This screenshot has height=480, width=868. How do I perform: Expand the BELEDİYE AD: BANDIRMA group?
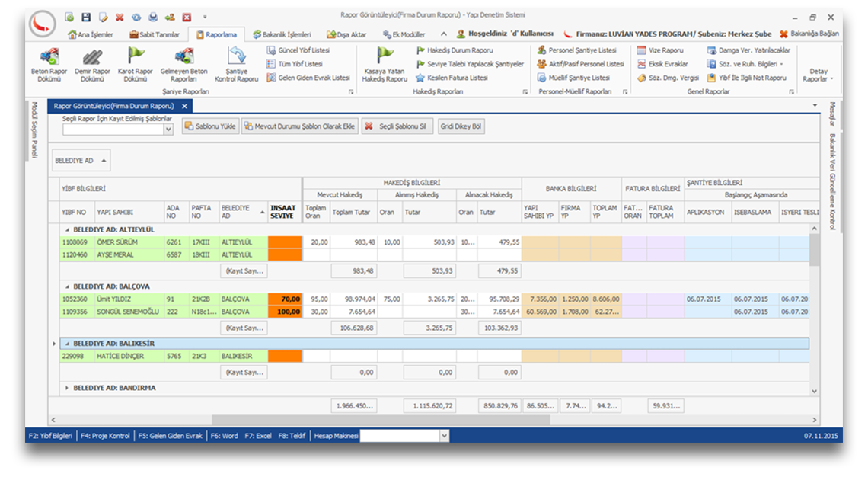pyautogui.click(x=67, y=388)
